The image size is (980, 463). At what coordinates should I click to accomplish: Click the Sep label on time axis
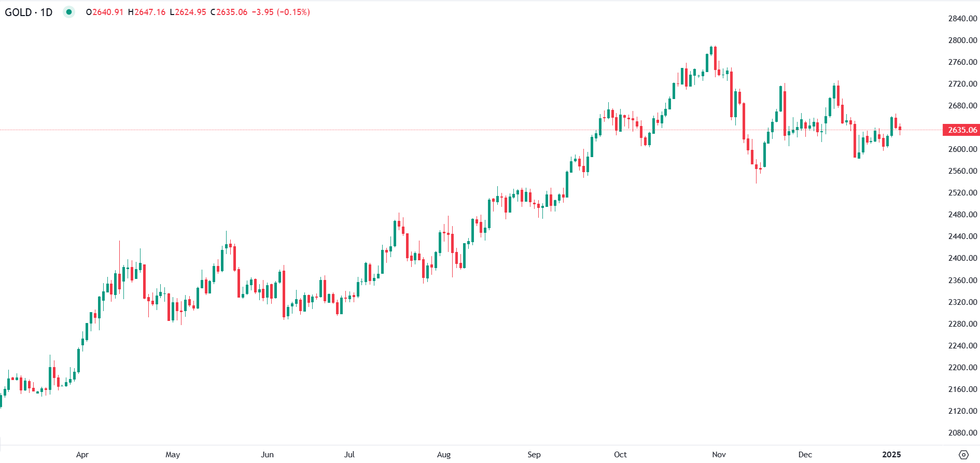[534, 455]
